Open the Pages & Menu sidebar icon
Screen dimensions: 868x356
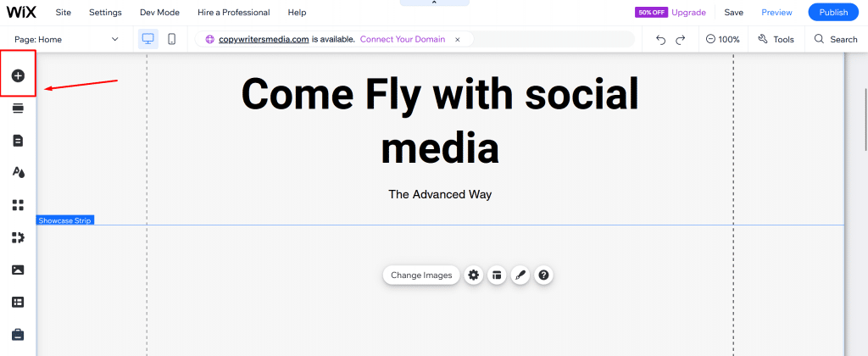(18, 140)
